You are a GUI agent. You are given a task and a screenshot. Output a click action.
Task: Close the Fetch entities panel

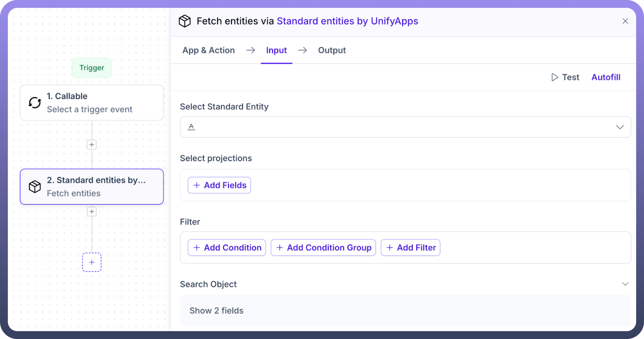[625, 21]
